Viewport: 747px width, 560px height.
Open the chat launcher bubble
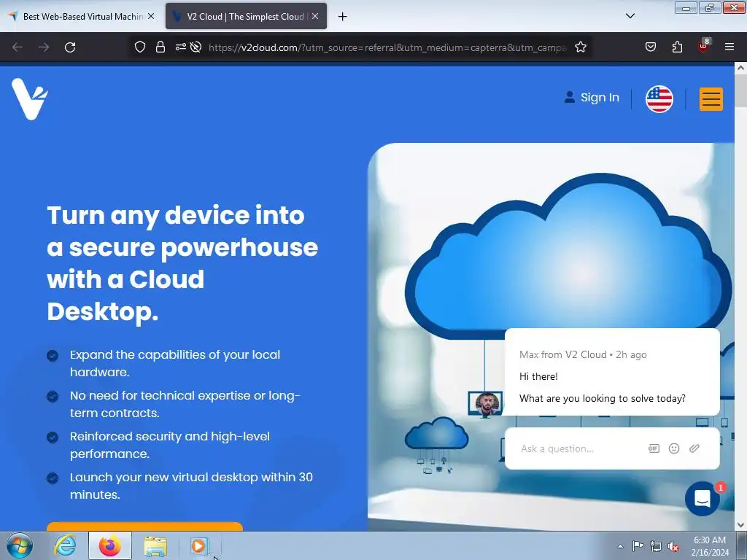(x=703, y=499)
